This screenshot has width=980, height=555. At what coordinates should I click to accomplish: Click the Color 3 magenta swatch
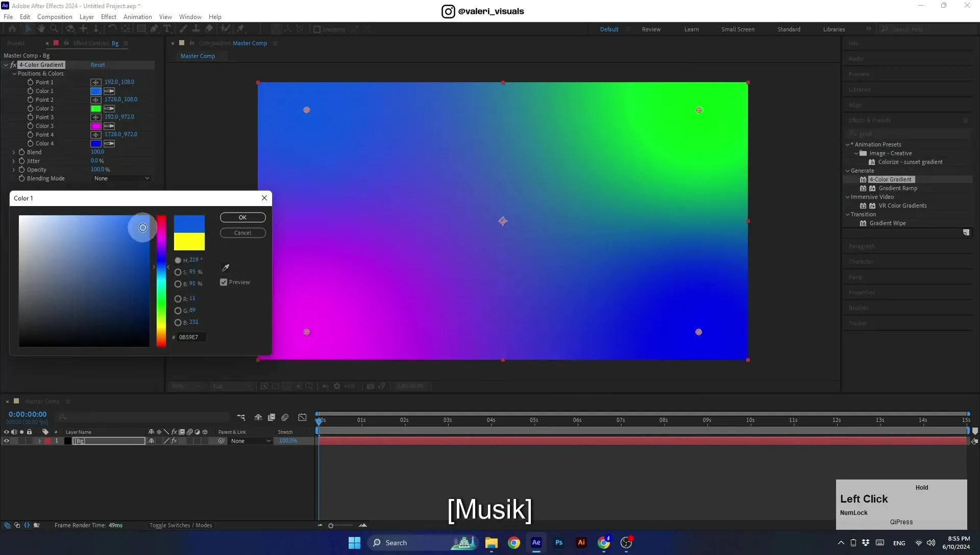point(96,126)
